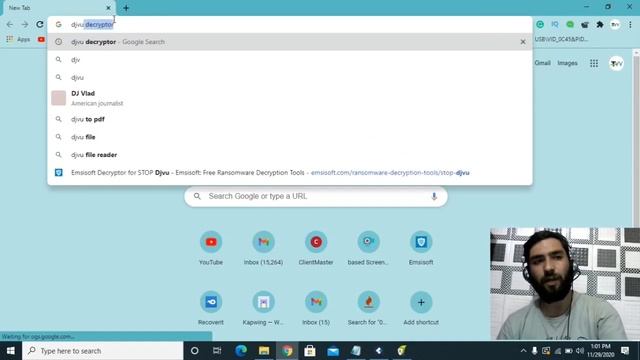Open Microsoft Store from taskbar

pos(310,351)
